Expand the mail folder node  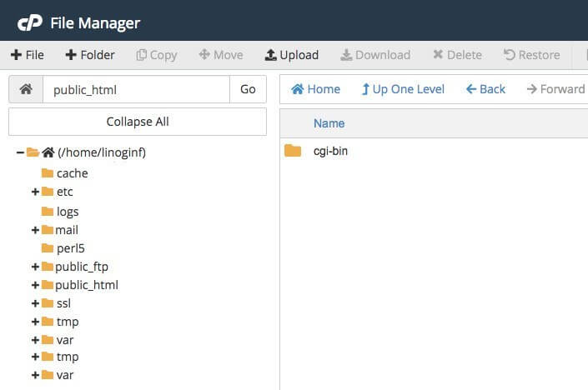point(35,230)
